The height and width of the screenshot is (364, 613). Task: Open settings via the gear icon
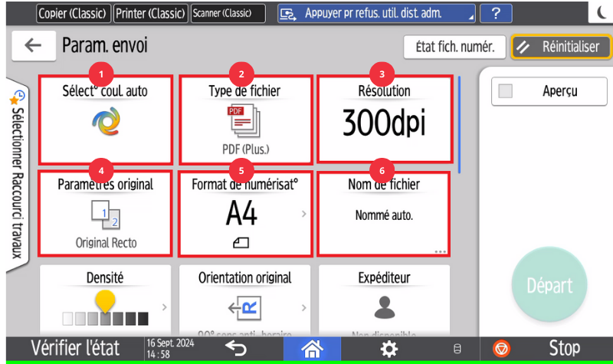389,349
